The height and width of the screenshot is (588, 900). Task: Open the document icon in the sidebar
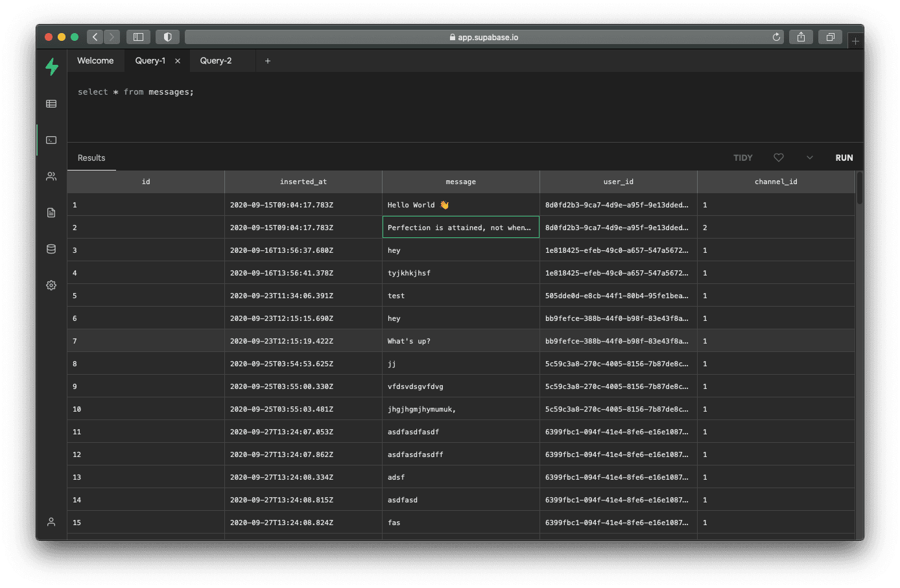click(51, 213)
